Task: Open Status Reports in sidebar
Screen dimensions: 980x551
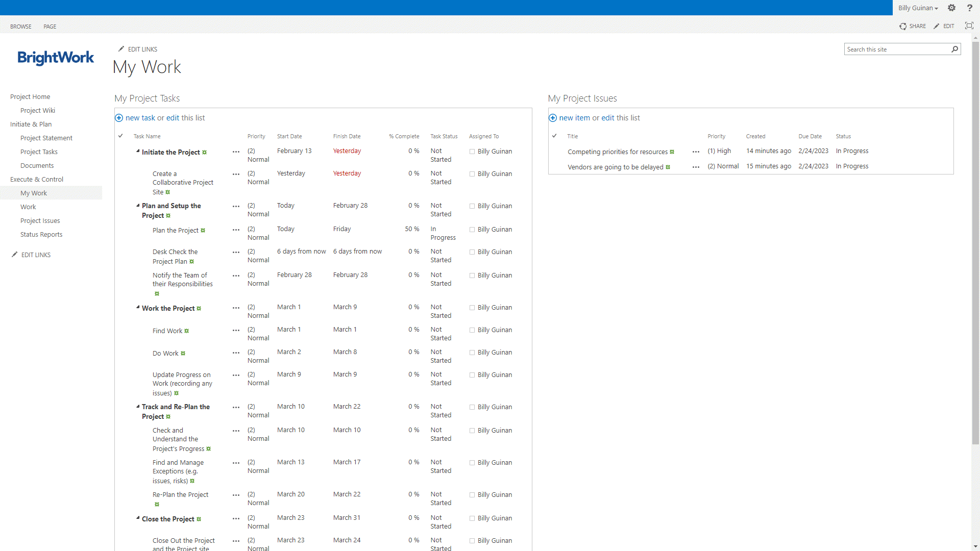Action: tap(41, 234)
